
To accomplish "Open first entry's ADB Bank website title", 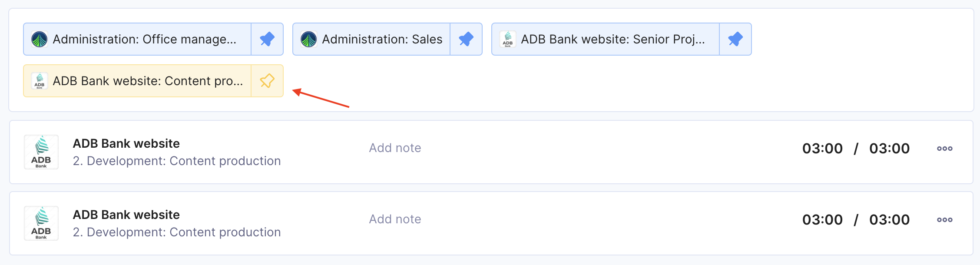I will (x=126, y=143).
